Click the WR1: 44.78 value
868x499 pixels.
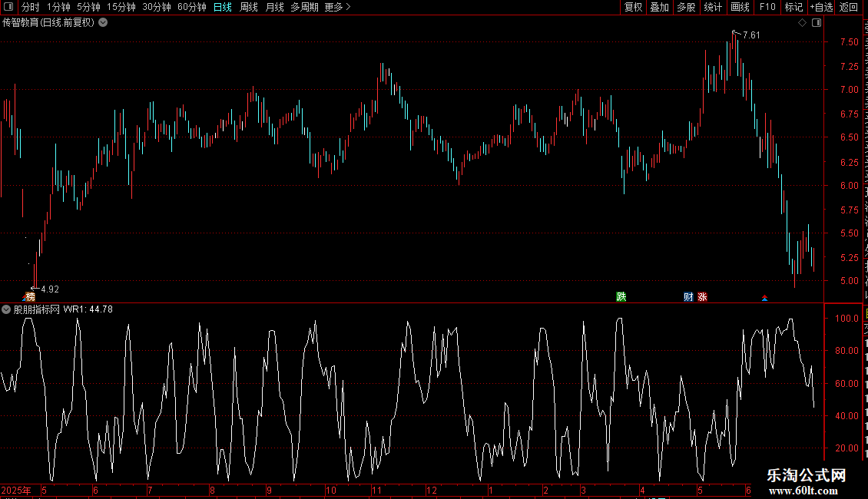(x=88, y=309)
